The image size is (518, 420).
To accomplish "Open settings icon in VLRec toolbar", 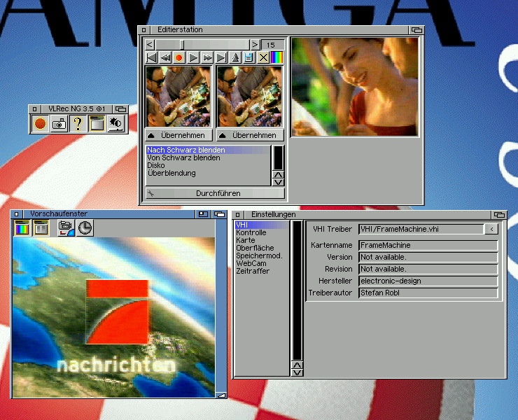I will 116,124.
